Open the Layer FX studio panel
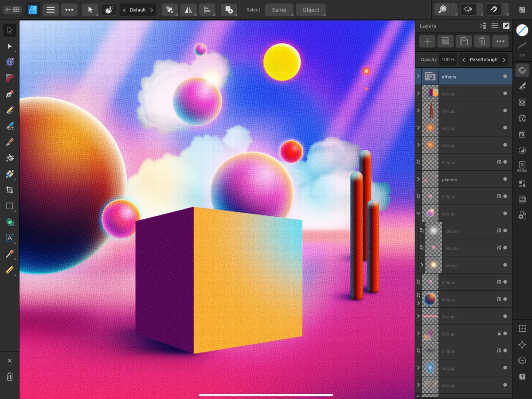This screenshot has height=399, width=532. pyautogui.click(x=522, y=134)
